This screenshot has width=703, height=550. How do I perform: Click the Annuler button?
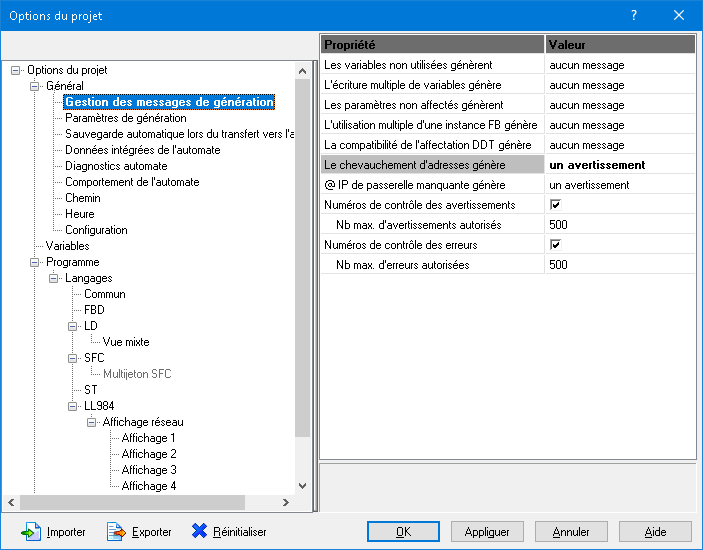click(571, 532)
